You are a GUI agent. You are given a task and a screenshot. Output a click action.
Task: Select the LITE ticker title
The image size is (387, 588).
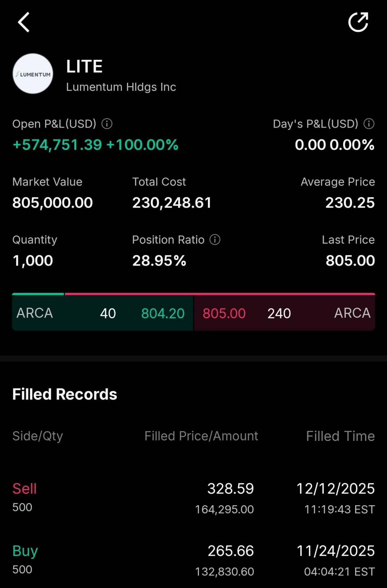coord(84,66)
